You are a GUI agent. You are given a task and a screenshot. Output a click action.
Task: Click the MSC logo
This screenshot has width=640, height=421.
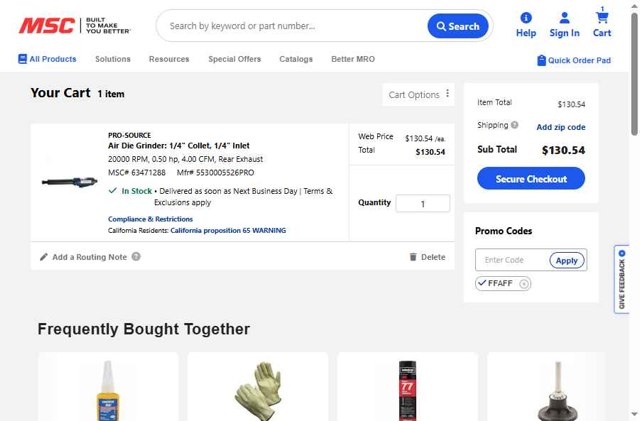(x=46, y=26)
